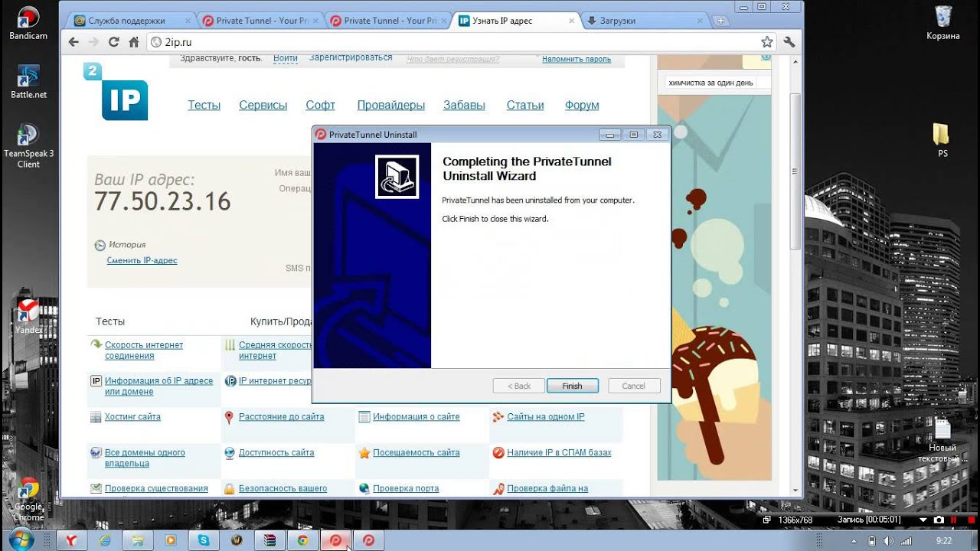Click the Chrome back arrow

pos(73,42)
